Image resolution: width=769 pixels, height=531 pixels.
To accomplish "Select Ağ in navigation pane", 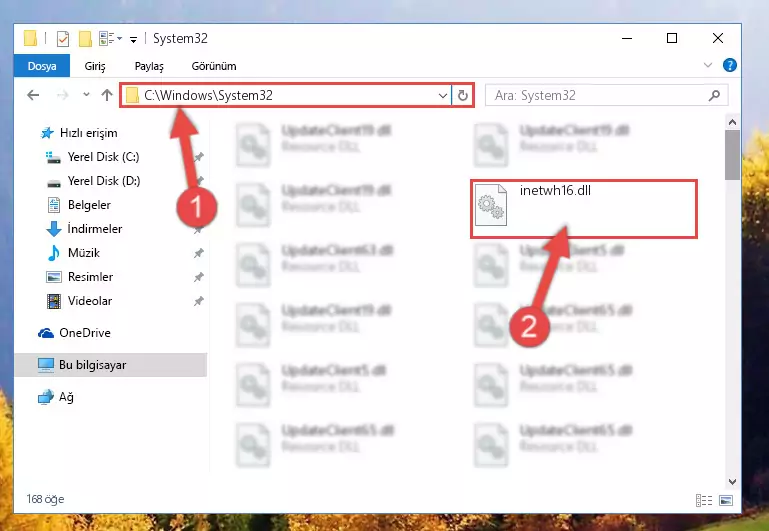I will [56, 397].
